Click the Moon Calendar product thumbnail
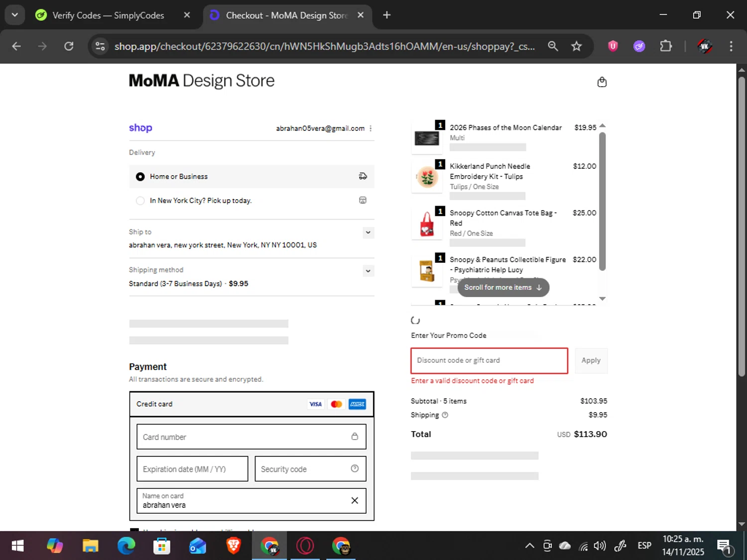 (x=427, y=138)
